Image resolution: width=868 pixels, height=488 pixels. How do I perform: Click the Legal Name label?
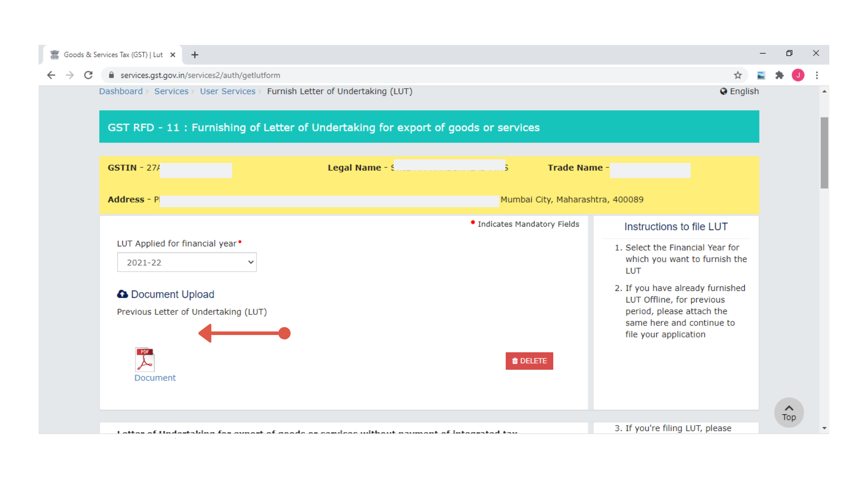pyautogui.click(x=355, y=168)
